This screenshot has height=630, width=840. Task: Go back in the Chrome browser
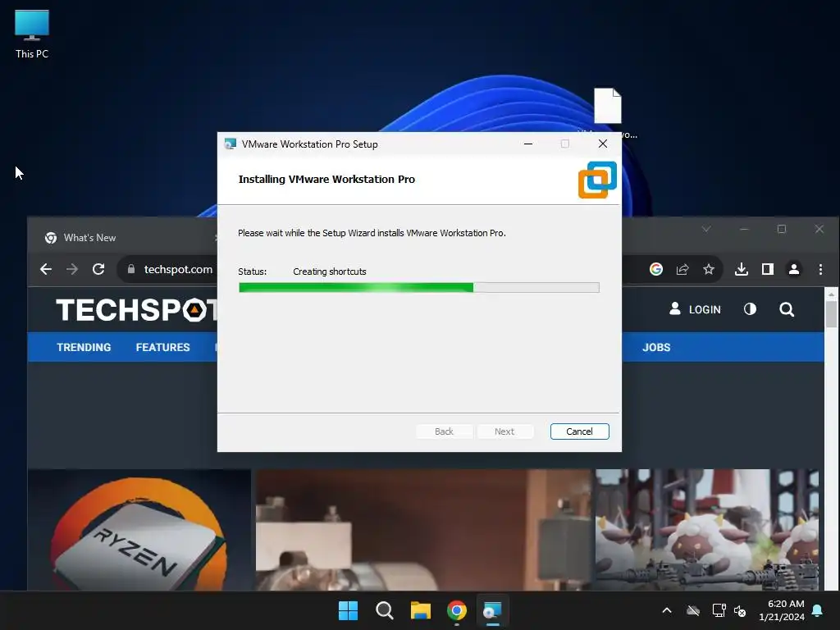(x=46, y=269)
